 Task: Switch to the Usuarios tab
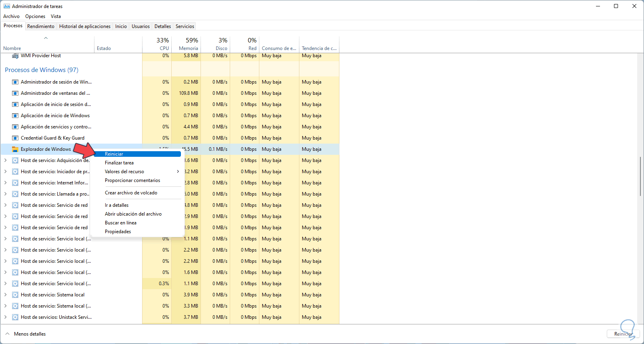click(141, 26)
